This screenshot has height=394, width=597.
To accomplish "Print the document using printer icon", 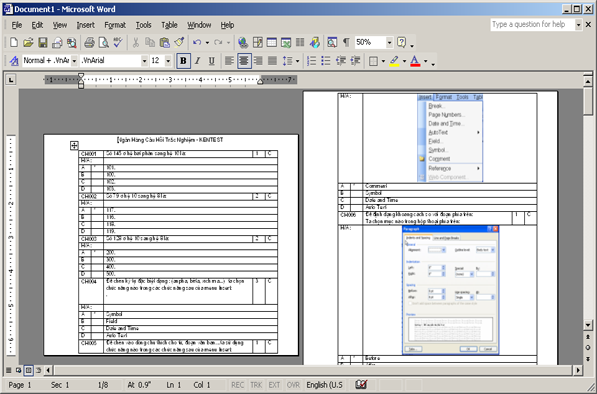I will [89, 42].
